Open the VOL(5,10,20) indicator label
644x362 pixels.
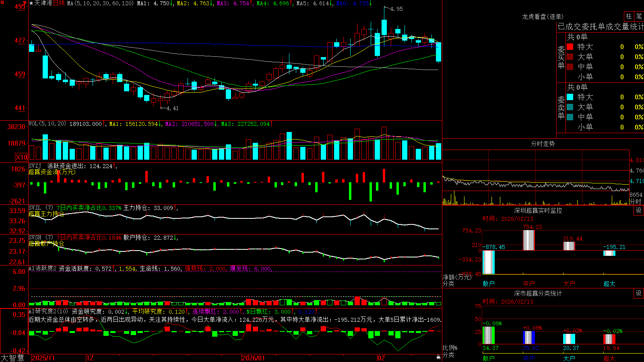tap(47, 124)
